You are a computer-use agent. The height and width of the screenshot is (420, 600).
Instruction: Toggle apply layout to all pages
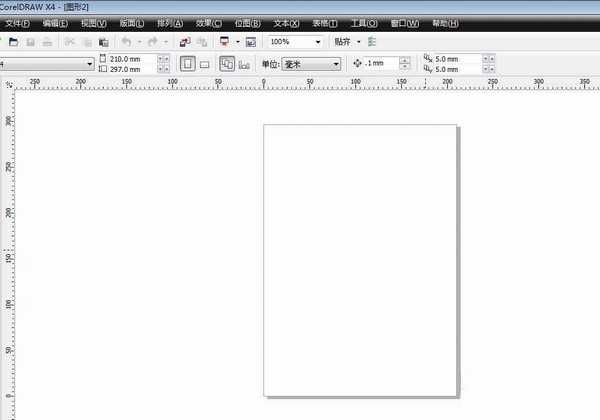click(226, 64)
